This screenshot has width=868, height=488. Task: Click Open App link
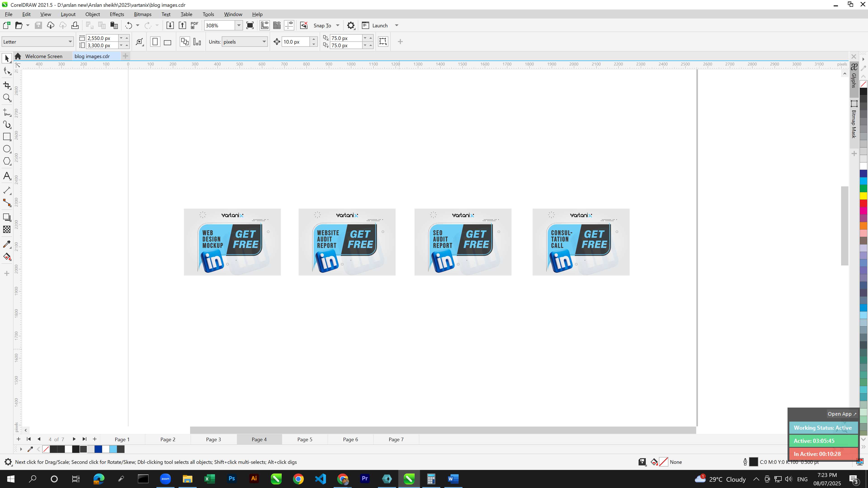(842, 414)
